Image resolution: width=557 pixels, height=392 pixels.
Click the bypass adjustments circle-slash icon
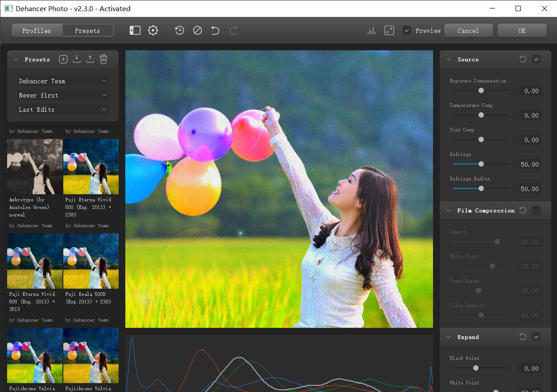[x=197, y=30]
